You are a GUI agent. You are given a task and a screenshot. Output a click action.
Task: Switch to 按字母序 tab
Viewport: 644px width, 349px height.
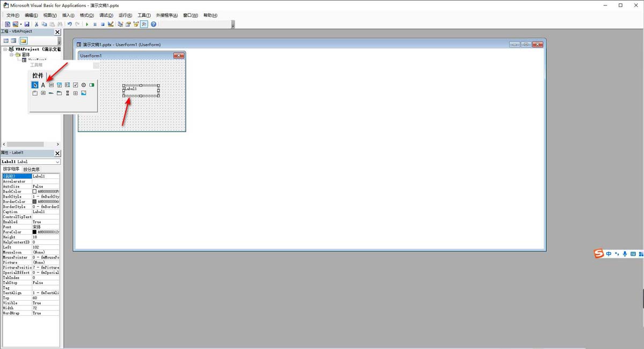(11, 169)
